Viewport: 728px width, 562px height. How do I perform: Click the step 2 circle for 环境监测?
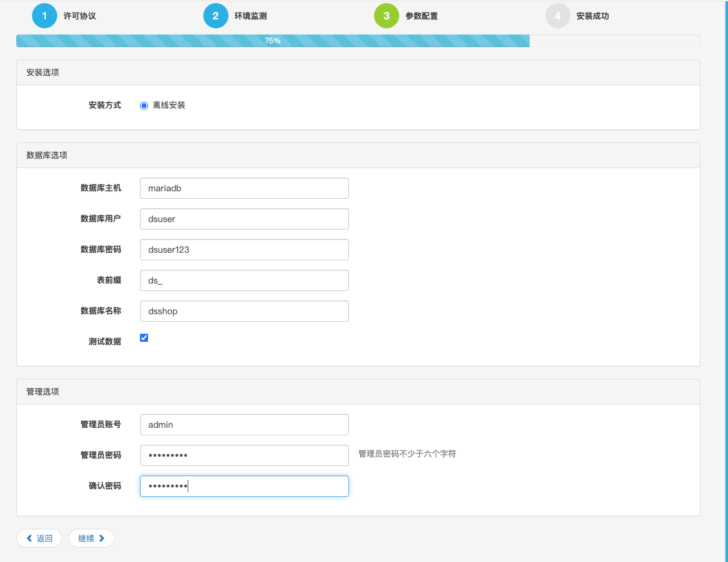coord(215,16)
